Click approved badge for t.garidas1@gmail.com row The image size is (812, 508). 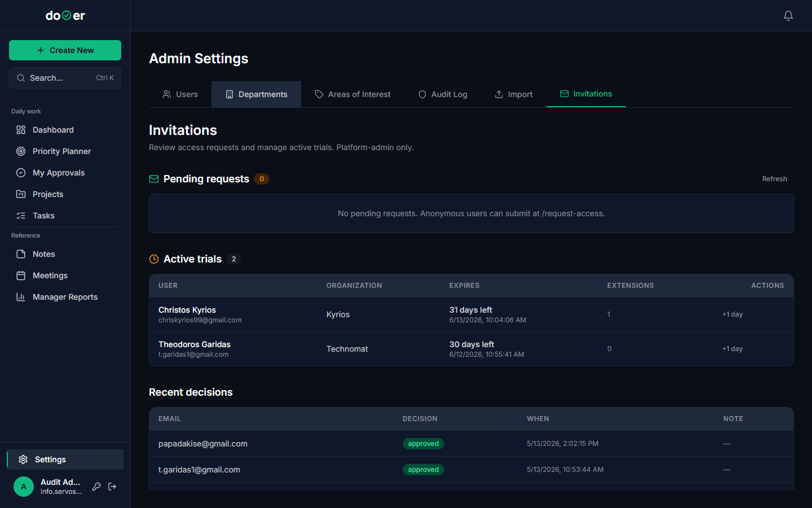coord(423,470)
